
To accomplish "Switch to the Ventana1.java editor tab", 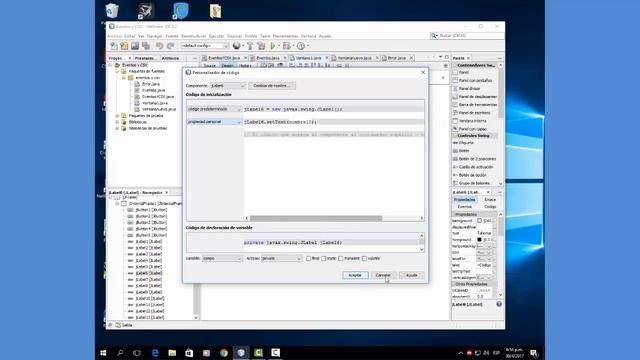I will tap(308, 58).
